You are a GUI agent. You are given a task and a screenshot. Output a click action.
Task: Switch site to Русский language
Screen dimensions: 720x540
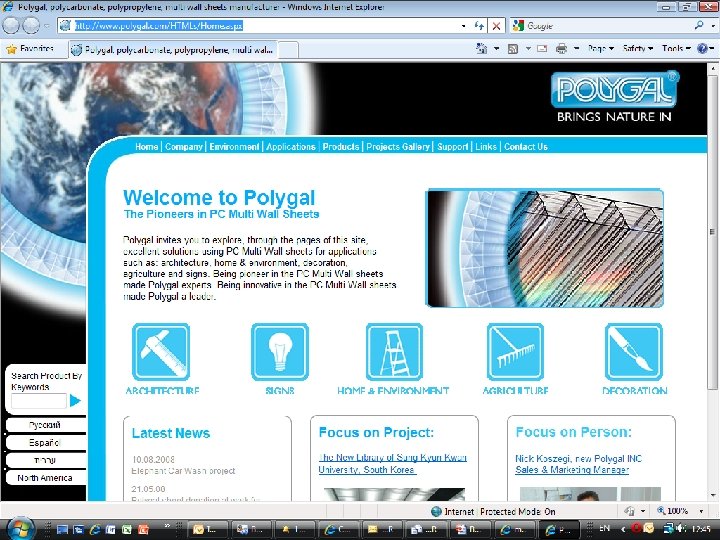45,425
